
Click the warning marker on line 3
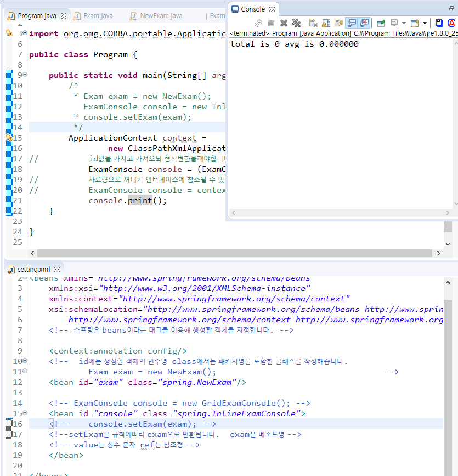coord(9,33)
